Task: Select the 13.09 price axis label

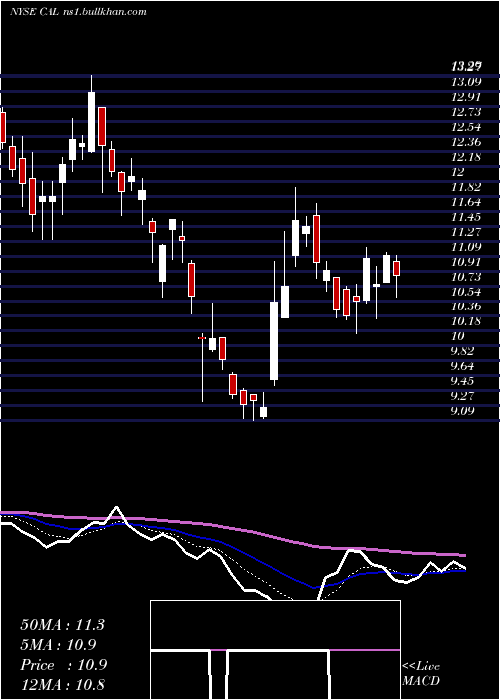Action: (466, 82)
